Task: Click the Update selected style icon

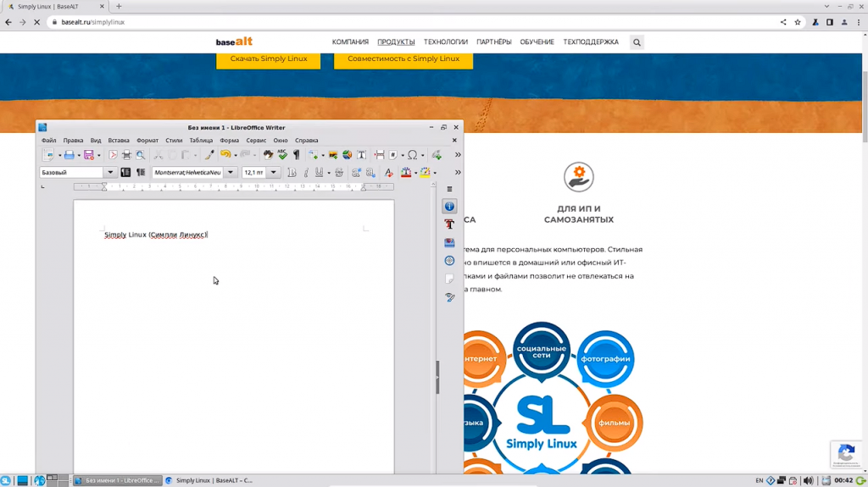Action: pyautogui.click(x=125, y=173)
